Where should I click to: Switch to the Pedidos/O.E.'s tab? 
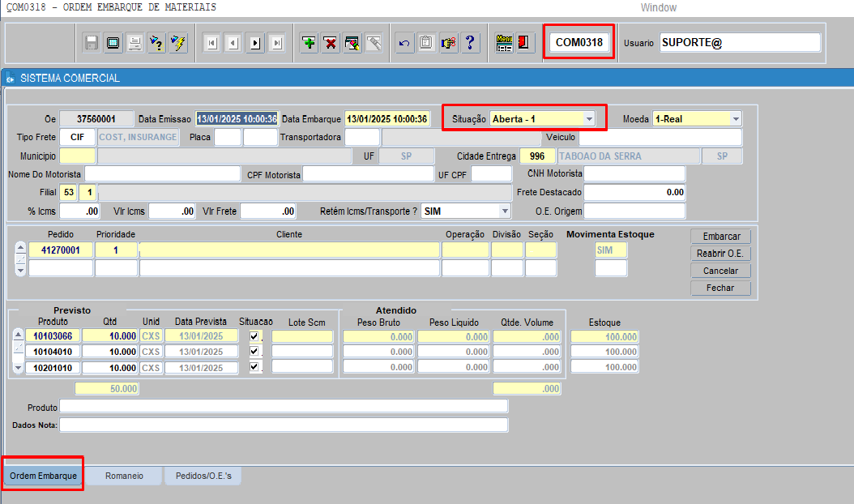[203, 476]
